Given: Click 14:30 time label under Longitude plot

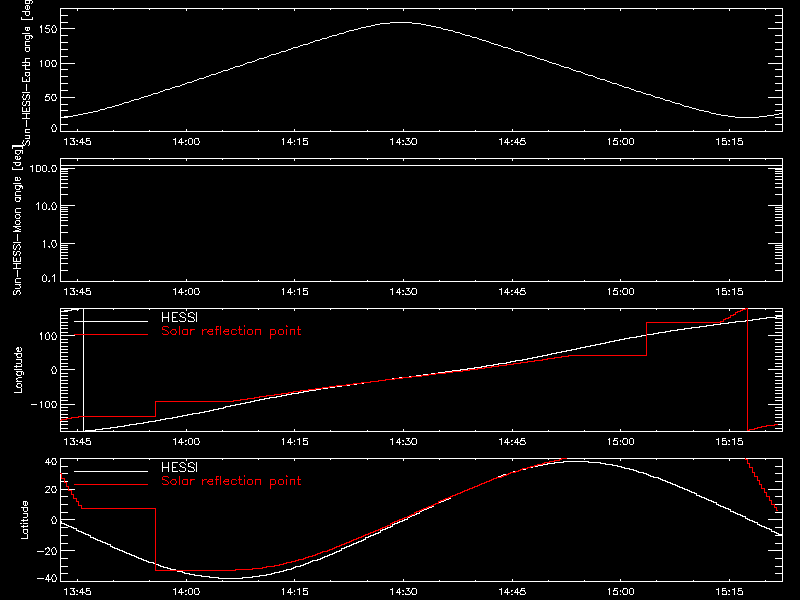Looking at the screenshot, I should (403, 441).
